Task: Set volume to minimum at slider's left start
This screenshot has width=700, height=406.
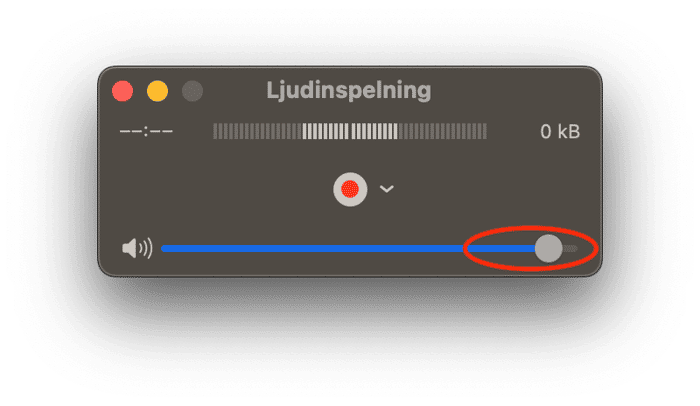Action: (x=164, y=248)
